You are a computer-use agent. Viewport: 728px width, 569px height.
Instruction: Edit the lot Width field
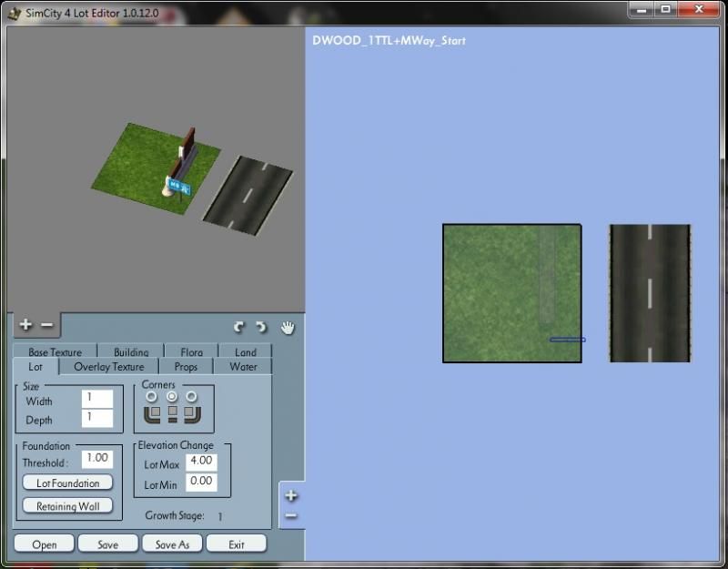pyautogui.click(x=97, y=399)
